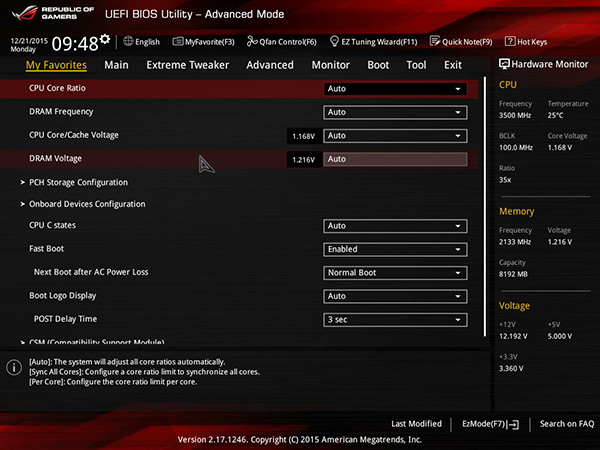This screenshot has height=450, width=600.
Task: Open the Boot tab
Action: (378, 65)
